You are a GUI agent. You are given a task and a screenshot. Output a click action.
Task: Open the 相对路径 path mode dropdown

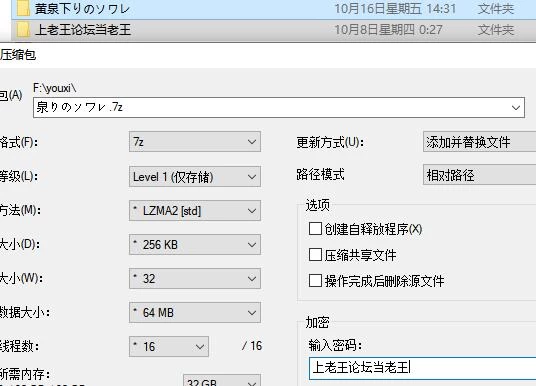480,175
